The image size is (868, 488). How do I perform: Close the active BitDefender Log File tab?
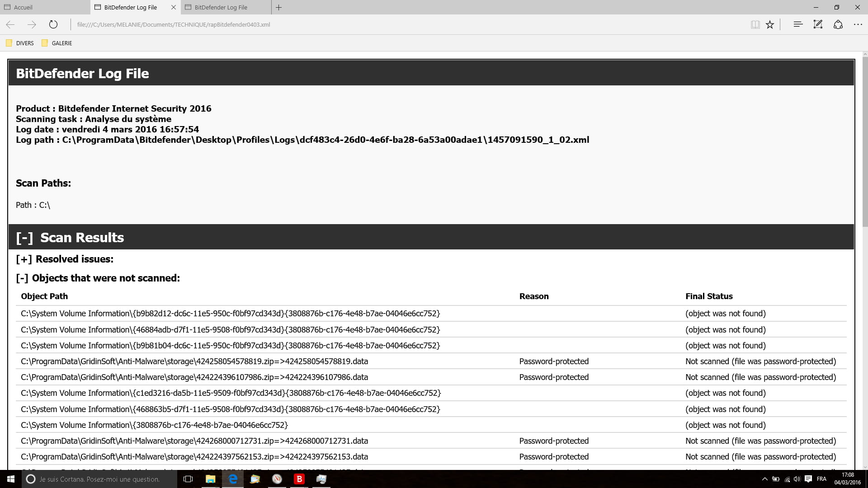(x=174, y=7)
